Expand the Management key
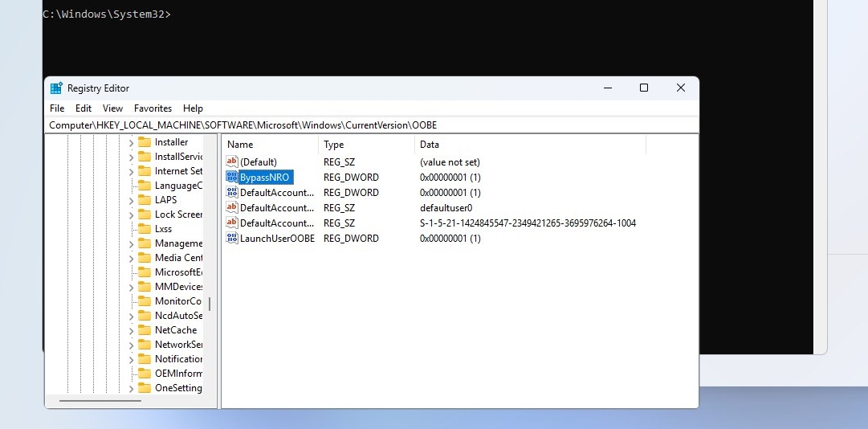 point(131,243)
